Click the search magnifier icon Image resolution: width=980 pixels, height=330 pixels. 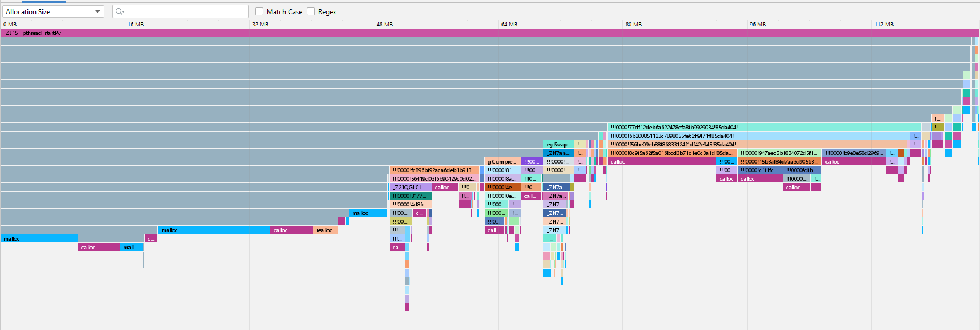(x=119, y=11)
